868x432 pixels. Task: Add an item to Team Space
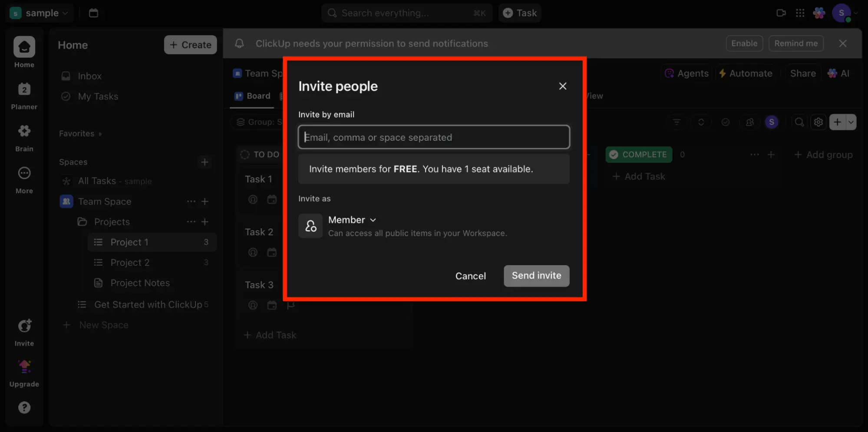point(205,201)
